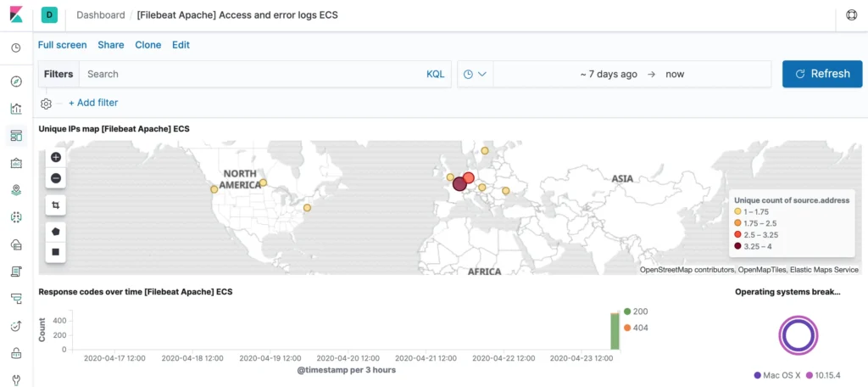Open the Share menu
The image size is (868, 387).
[x=111, y=45]
